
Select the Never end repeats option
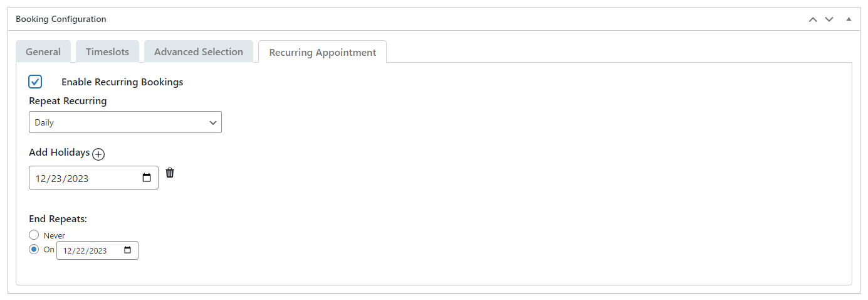[34, 235]
